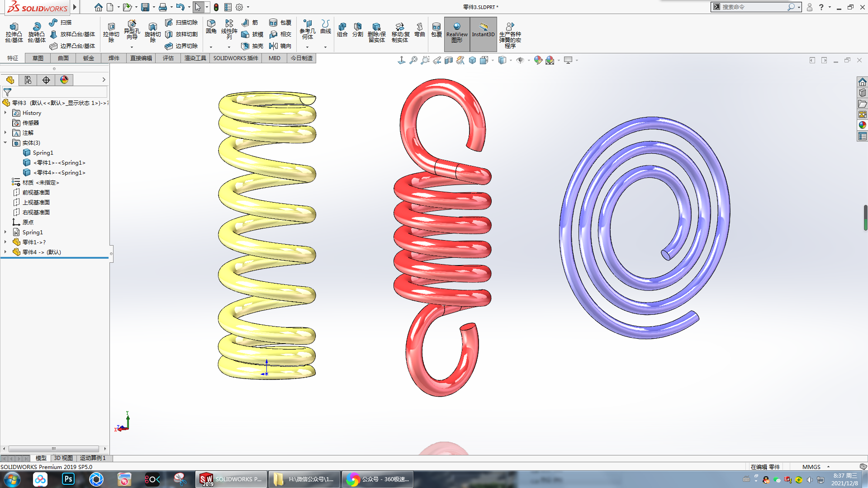Expand the 注解 (Annotations) node
868x488 pixels.
click(5, 133)
